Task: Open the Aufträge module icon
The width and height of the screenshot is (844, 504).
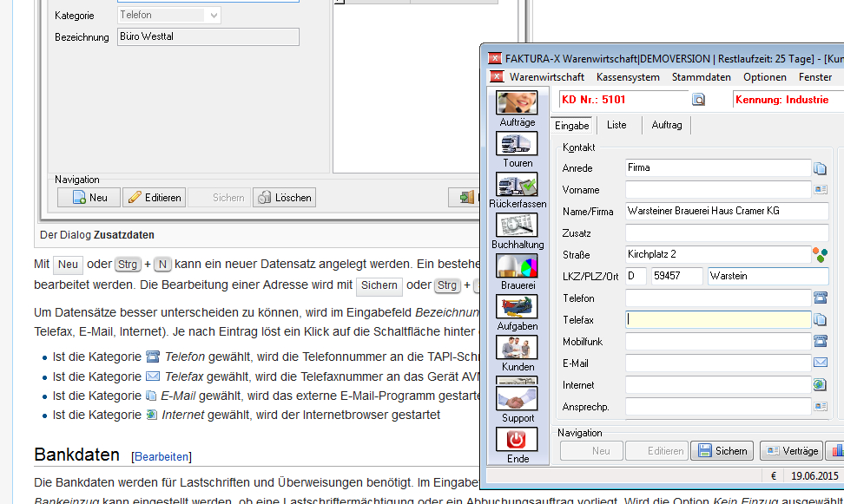Action: tap(517, 102)
